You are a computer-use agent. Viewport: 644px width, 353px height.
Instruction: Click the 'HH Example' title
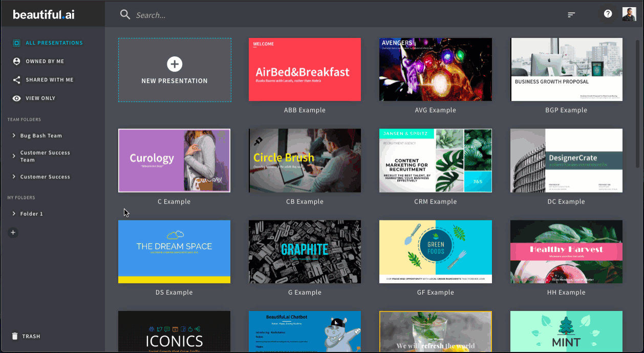click(566, 293)
